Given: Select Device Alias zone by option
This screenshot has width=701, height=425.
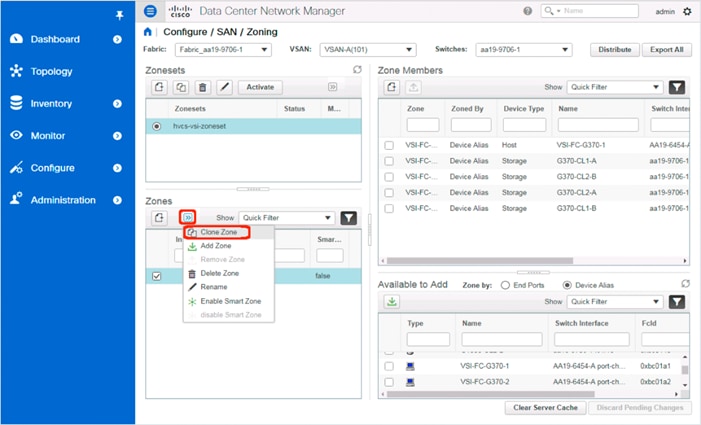Looking at the screenshot, I should point(567,285).
